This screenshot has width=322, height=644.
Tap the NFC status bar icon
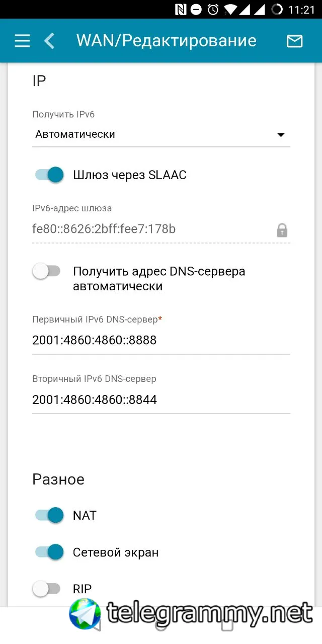tap(181, 10)
